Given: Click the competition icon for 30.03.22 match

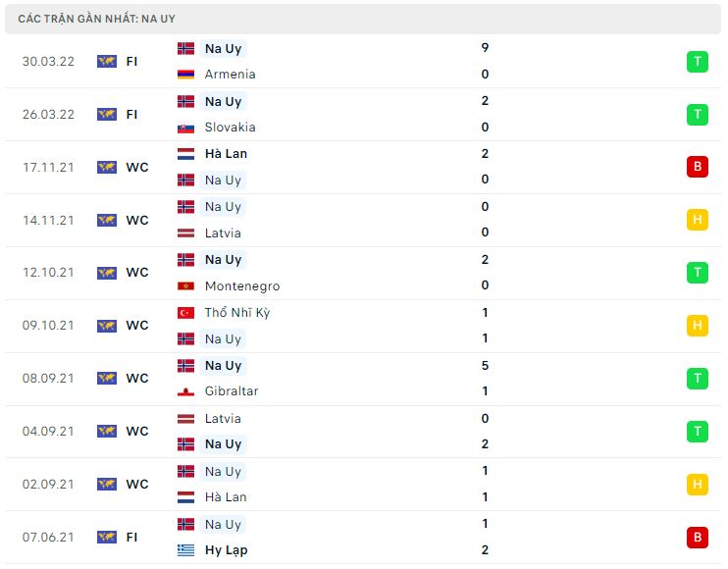Looking at the screenshot, I should click(107, 61).
